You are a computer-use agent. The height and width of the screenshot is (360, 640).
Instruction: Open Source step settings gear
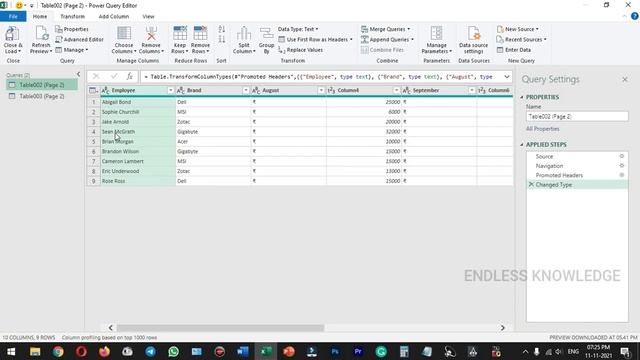(x=622, y=156)
